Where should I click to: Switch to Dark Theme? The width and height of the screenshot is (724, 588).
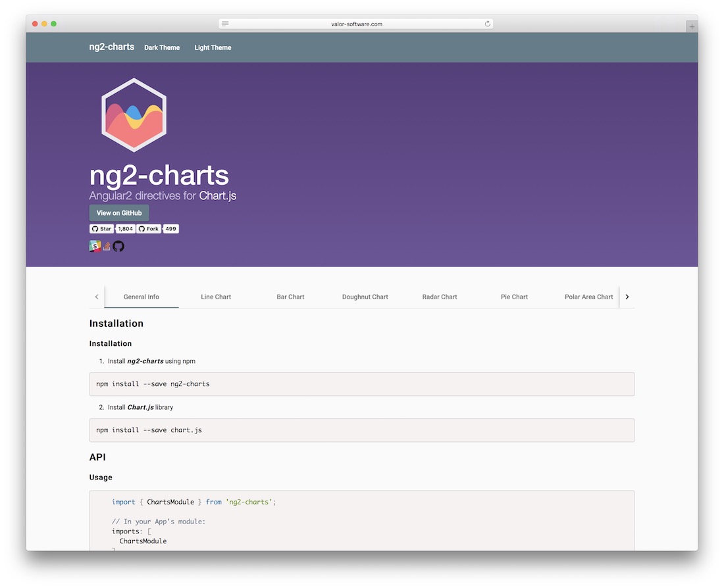[x=162, y=47]
